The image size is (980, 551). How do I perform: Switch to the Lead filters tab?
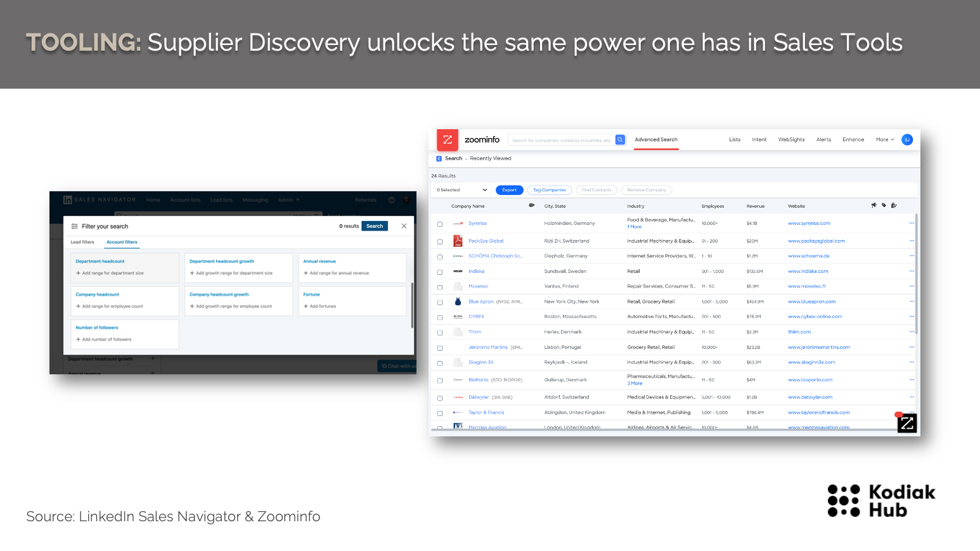pyautogui.click(x=82, y=242)
